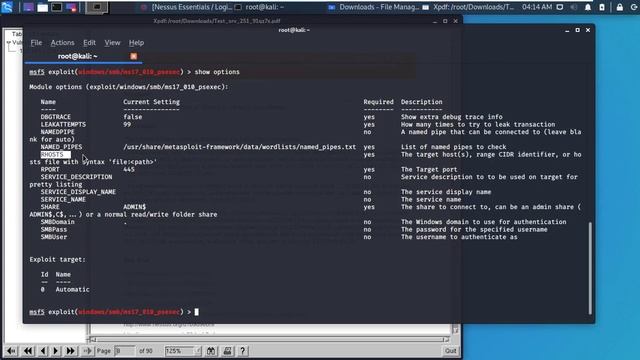Click the SHARE setting ADMIN$
Screen dimensions: 640x360
click(134, 207)
